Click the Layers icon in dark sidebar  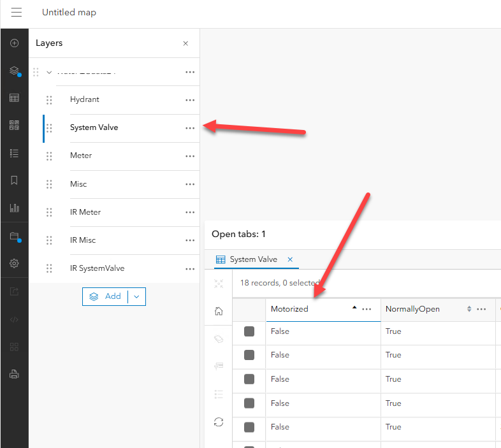(x=14, y=71)
